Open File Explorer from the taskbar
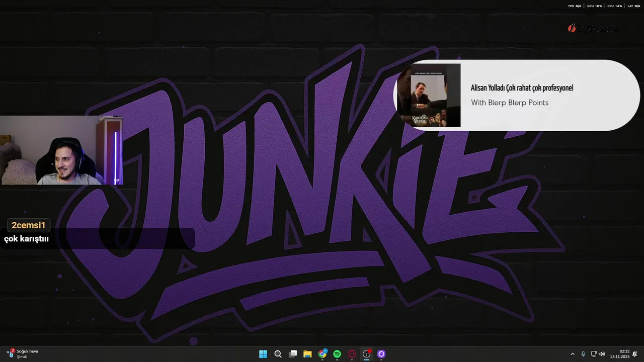 (307, 354)
